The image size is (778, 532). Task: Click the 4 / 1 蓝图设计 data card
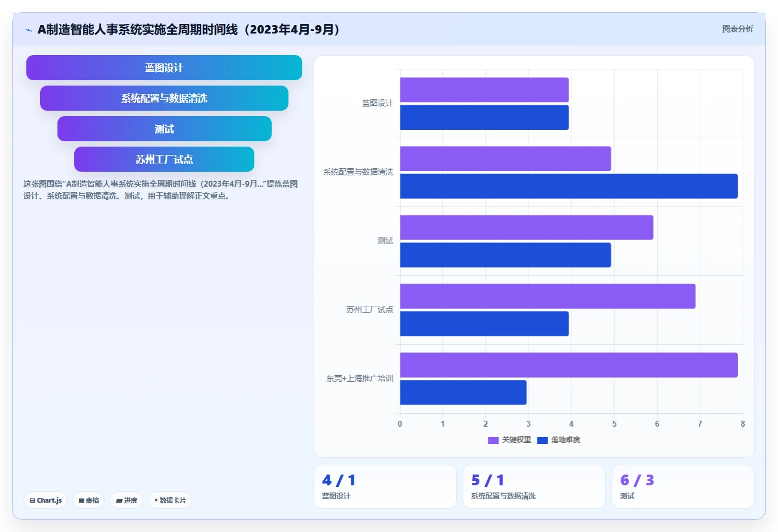click(385, 487)
